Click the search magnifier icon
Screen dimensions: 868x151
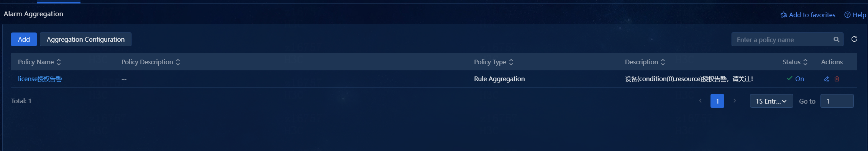[836, 40]
